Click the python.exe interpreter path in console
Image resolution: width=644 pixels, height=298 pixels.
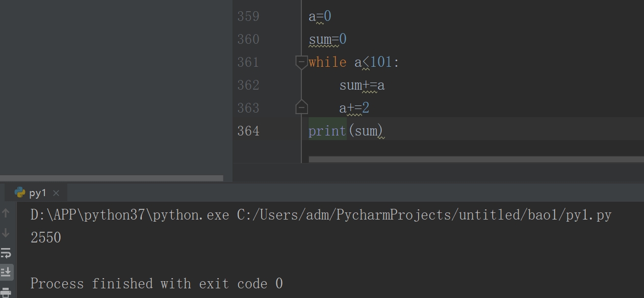coord(130,215)
